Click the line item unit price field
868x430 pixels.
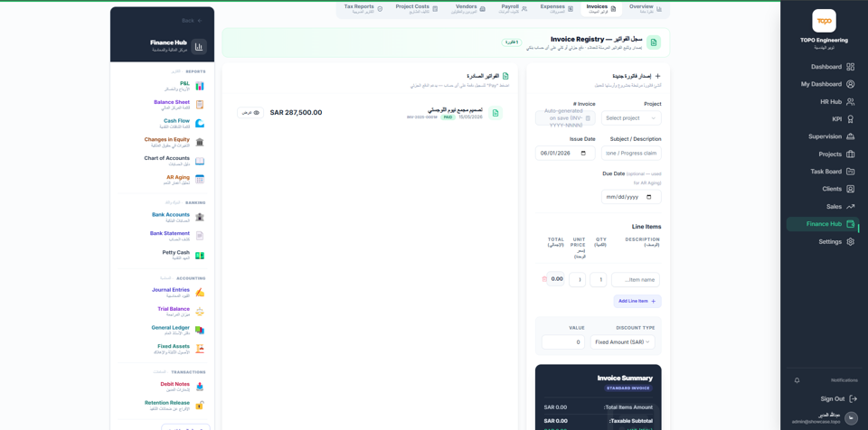click(x=578, y=279)
